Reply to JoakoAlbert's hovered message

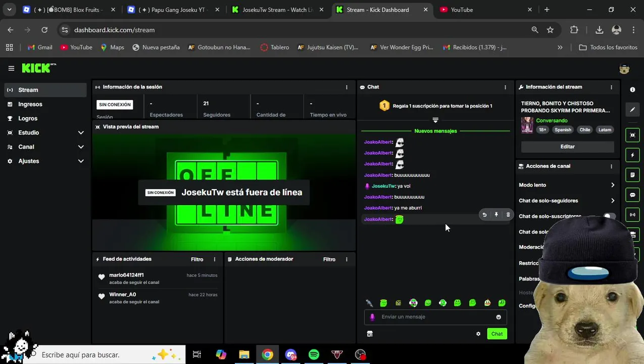click(484, 215)
